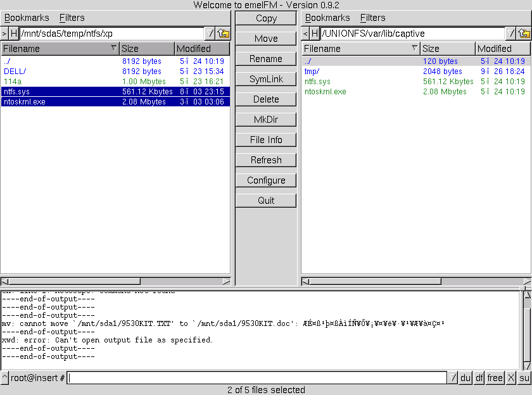This screenshot has height=395, width=532.
Task: Open the right pane Filters menu
Action: (372, 18)
